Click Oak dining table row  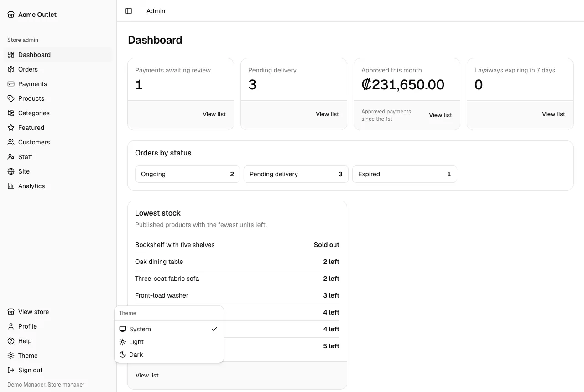pyautogui.click(x=237, y=262)
